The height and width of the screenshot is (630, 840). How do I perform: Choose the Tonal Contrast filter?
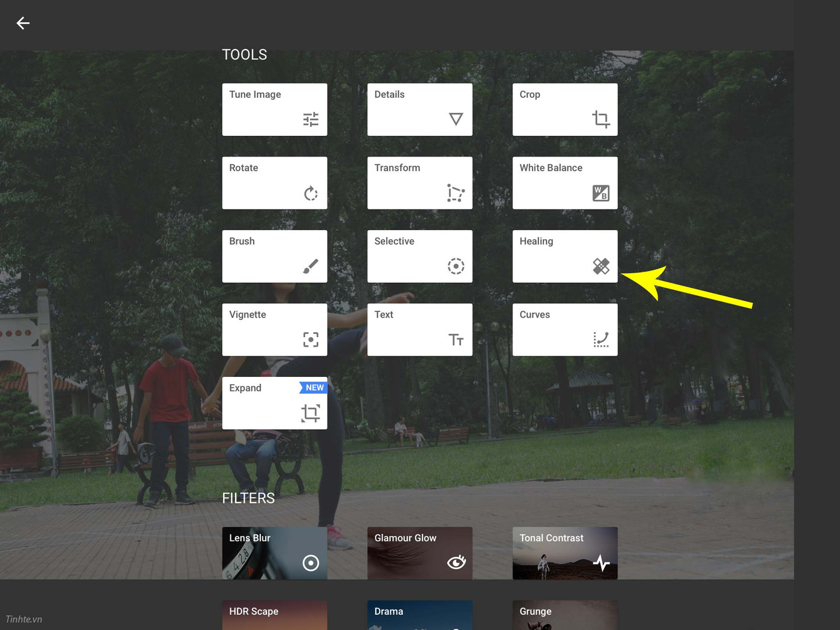click(x=564, y=553)
